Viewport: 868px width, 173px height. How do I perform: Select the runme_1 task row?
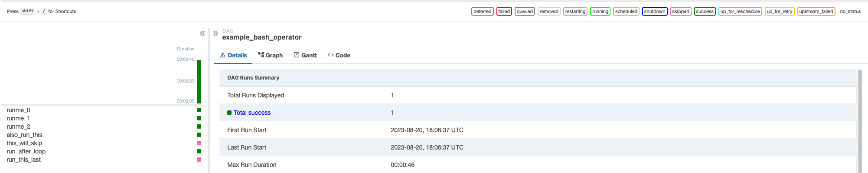coord(102,118)
